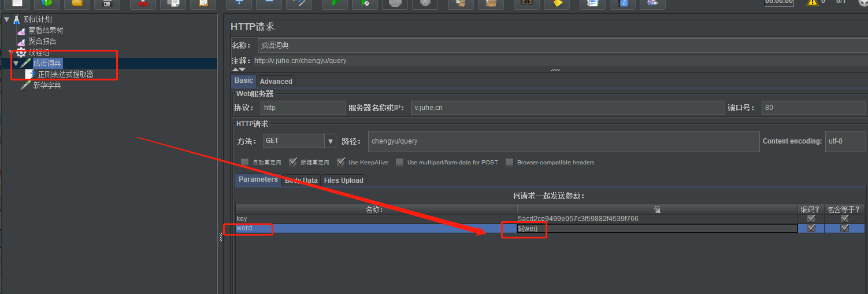Click the gray Stop toolbar icon
Screen dimensions: 868x294
coord(395,3)
